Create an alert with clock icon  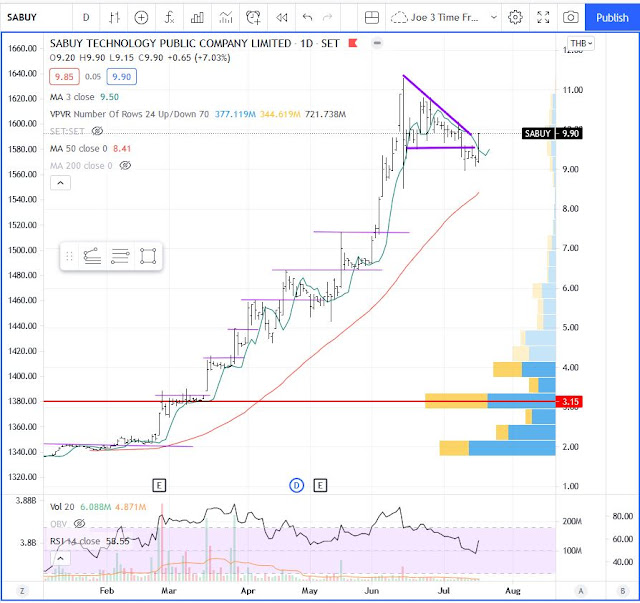[253, 18]
